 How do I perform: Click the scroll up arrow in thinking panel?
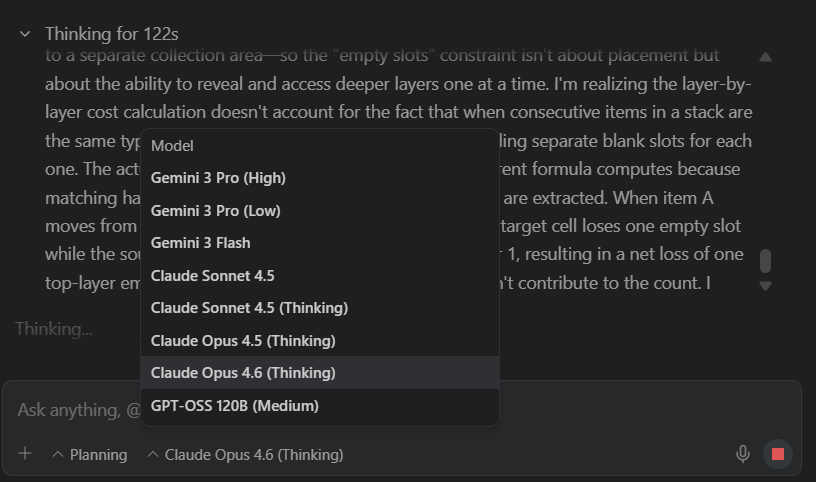pyautogui.click(x=765, y=57)
